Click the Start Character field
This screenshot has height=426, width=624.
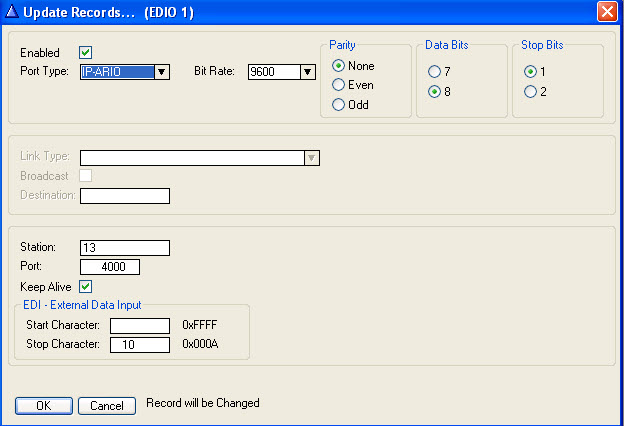click(140, 325)
